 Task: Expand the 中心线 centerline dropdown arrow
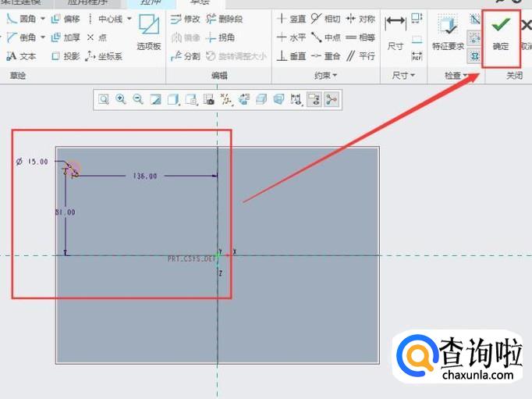[x=129, y=19]
